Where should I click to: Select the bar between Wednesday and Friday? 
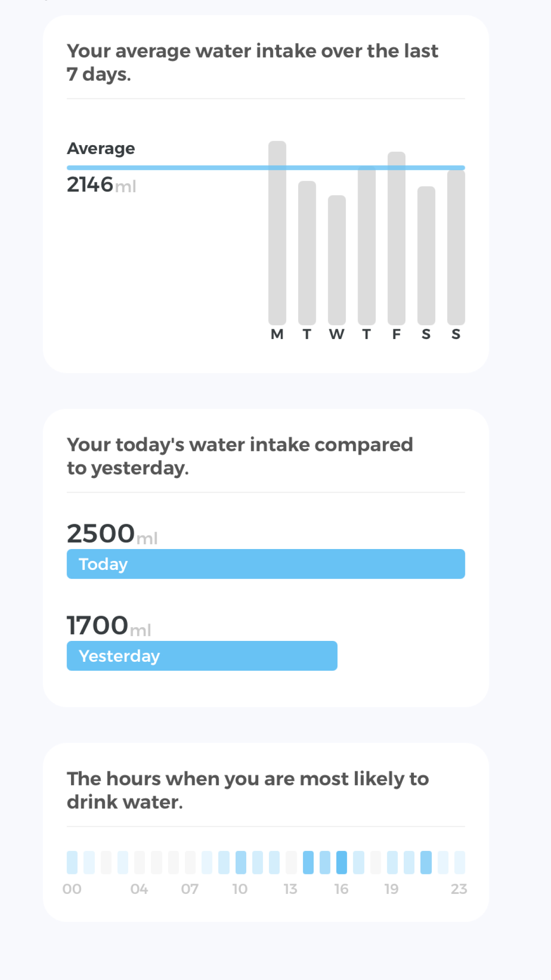[x=366, y=245]
